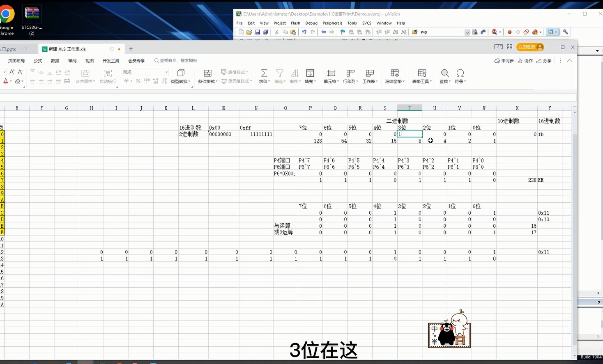This screenshot has width=603, height=364.
Task: Click the red Insert Breakpoint icon in µVision
Action: pyautogui.click(x=510, y=32)
